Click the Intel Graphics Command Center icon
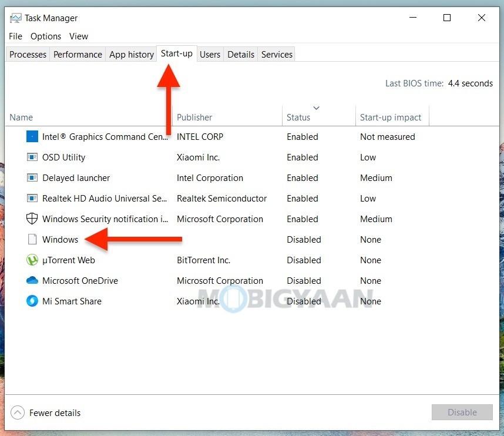The image size is (504, 436). click(32, 136)
